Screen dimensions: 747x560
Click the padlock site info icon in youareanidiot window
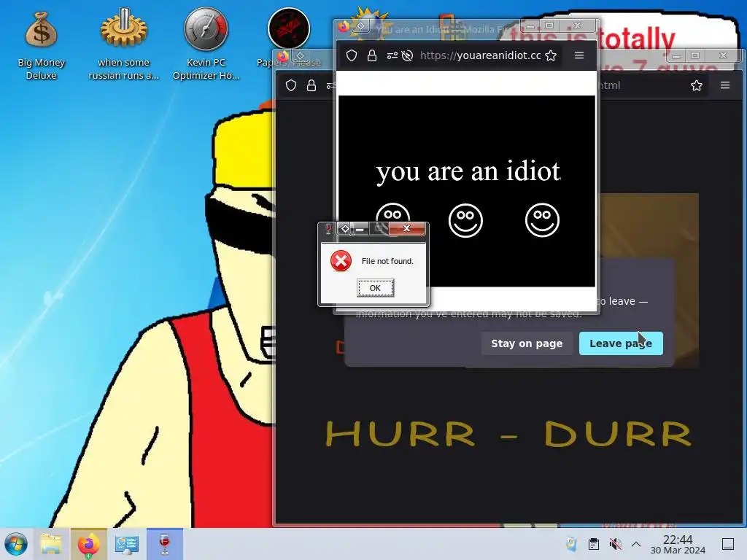372,55
